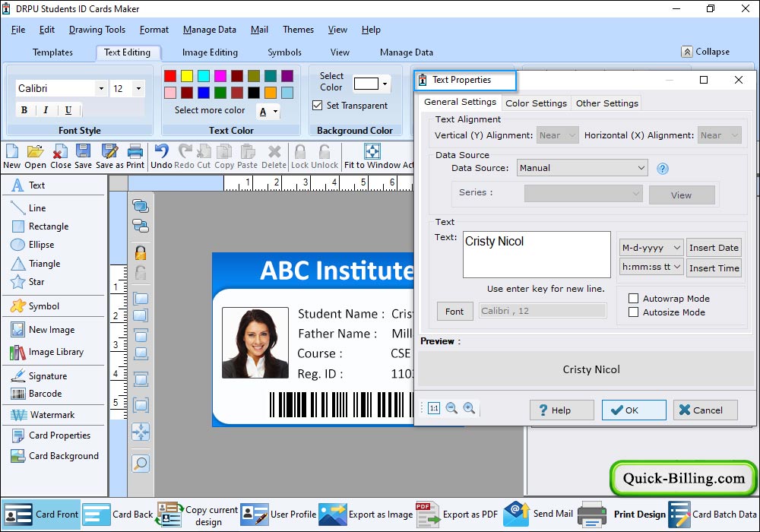
Task: Reset preview to 1:1 size
Action: (x=434, y=408)
